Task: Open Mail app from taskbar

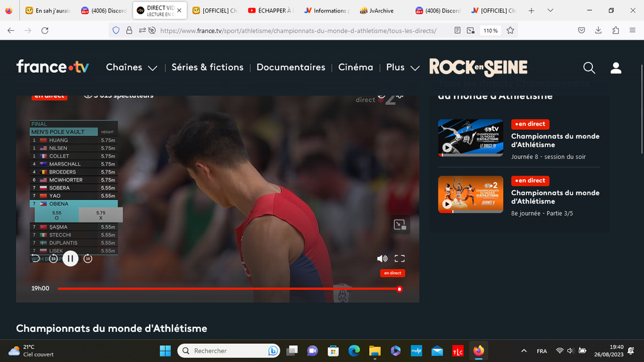Action: [x=437, y=351]
